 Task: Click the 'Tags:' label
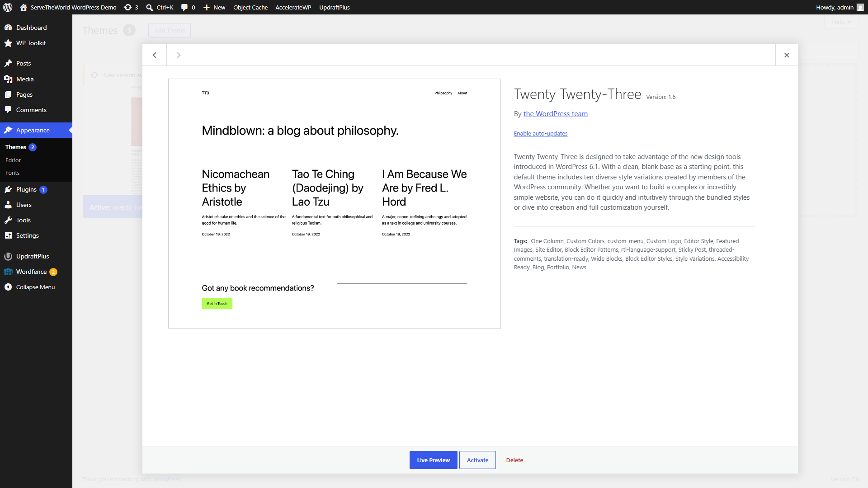(x=520, y=241)
